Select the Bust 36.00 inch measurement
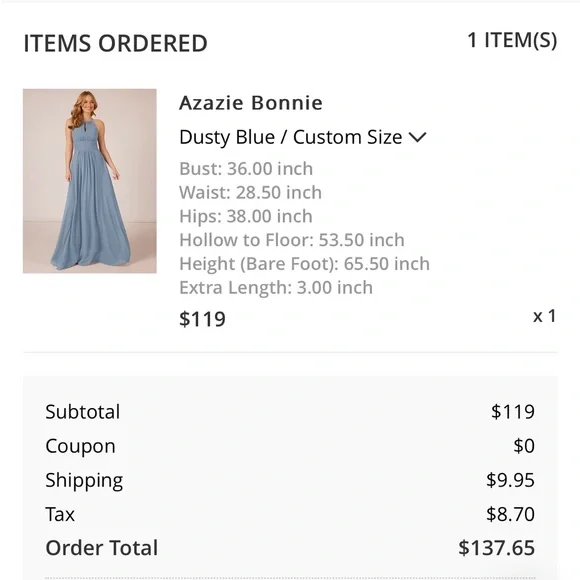 point(246,169)
